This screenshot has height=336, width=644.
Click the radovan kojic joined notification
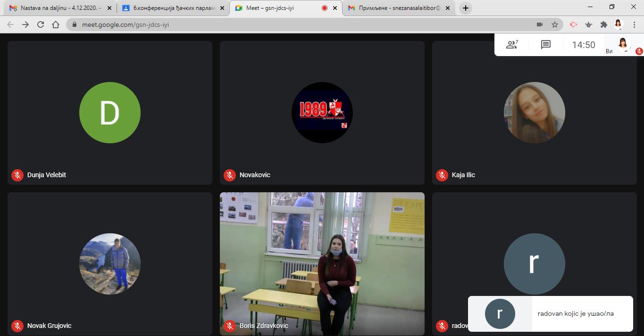550,313
